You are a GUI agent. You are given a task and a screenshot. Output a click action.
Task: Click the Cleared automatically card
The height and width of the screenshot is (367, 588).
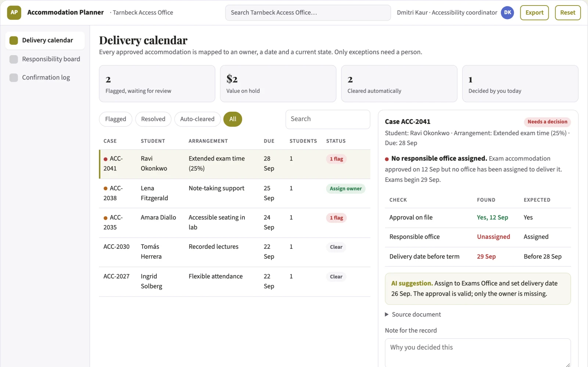click(399, 84)
